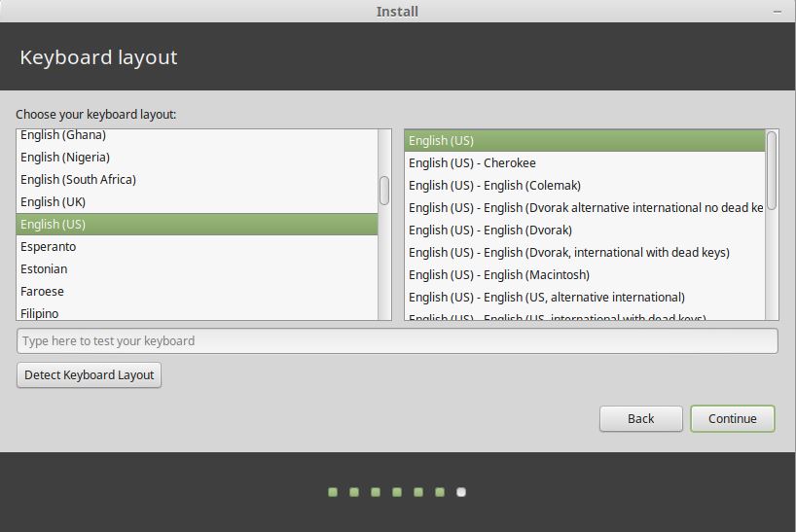Choose Dvorak, international with dead keys
Viewport: 796px width, 532px height.
click(569, 253)
